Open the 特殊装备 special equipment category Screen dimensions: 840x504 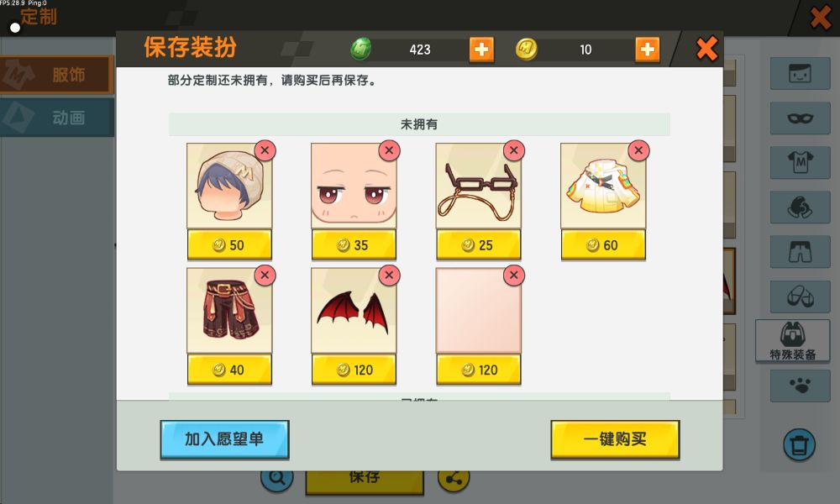click(792, 341)
